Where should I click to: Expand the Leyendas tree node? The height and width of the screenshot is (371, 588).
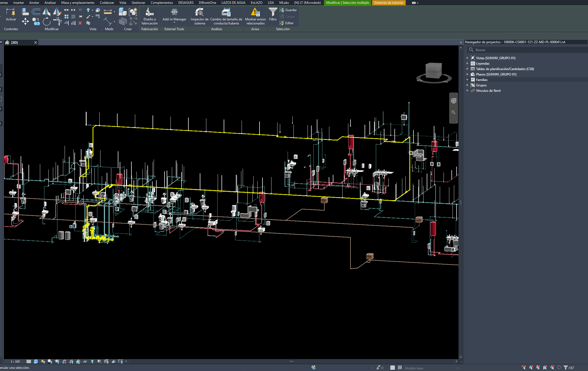[x=467, y=64]
